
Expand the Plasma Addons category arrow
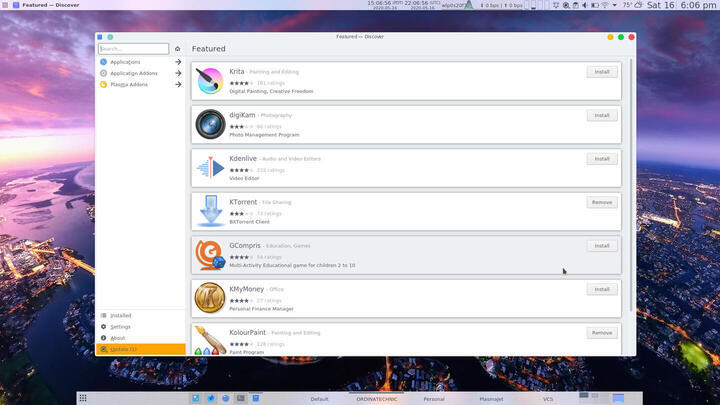click(x=178, y=84)
